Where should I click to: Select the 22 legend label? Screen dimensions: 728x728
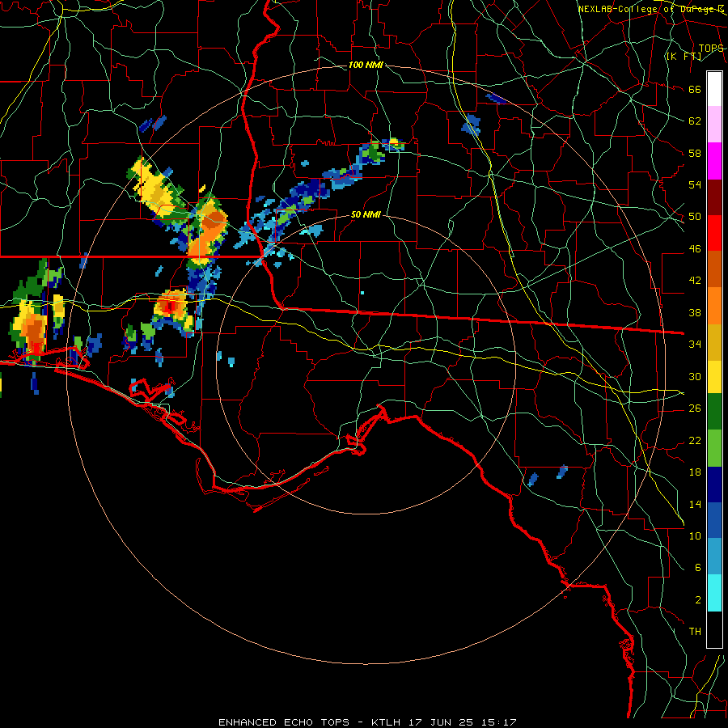[695, 440]
